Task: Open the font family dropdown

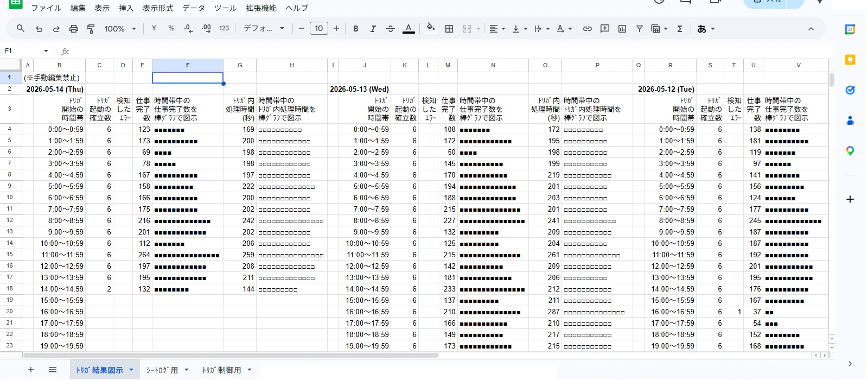Action: [x=264, y=29]
